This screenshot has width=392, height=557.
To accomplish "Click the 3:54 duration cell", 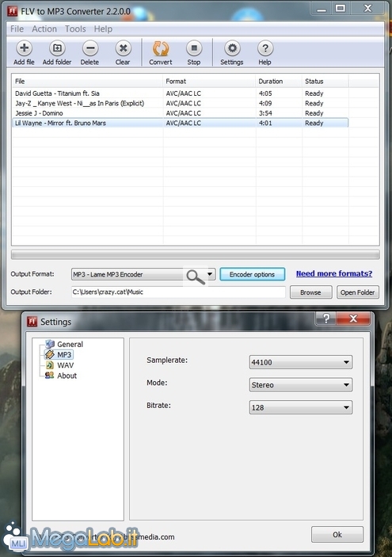I will [x=265, y=113].
